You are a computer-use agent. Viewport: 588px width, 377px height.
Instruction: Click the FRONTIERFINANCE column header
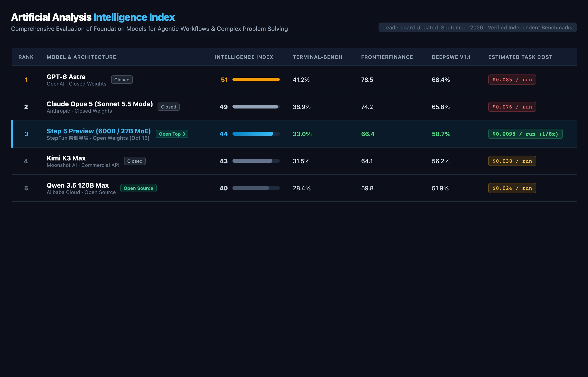387,57
